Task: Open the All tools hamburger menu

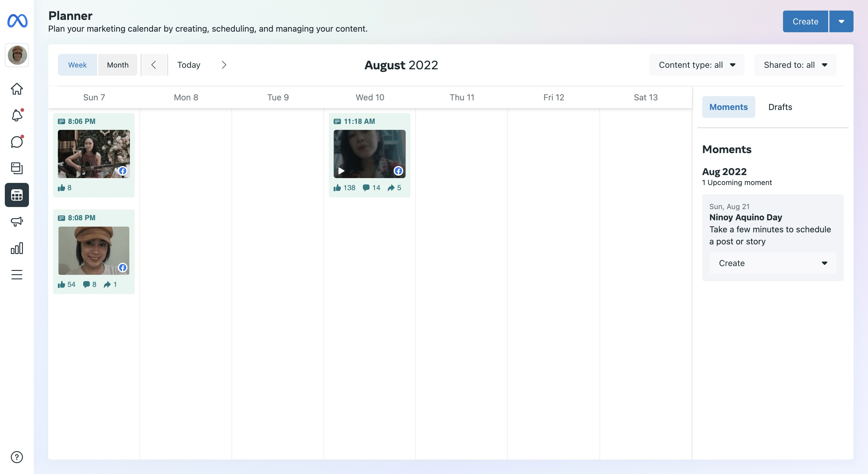Action: pos(17,275)
